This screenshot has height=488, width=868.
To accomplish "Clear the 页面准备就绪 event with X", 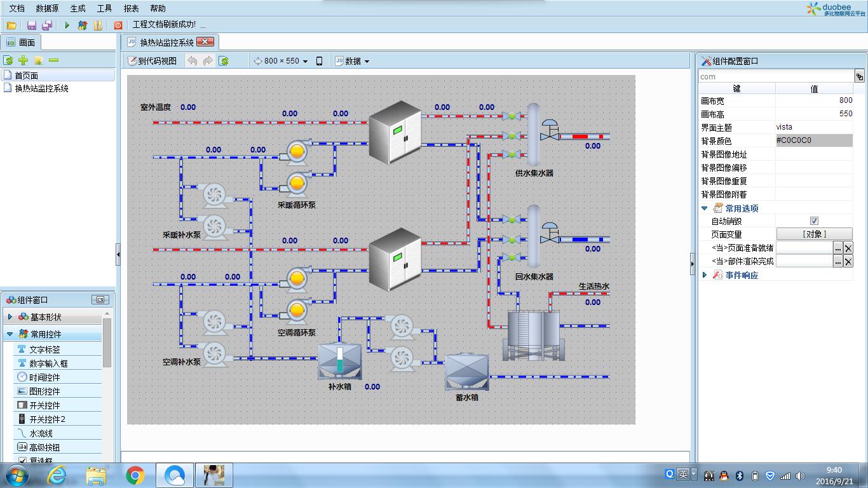I will tap(848, 248).
